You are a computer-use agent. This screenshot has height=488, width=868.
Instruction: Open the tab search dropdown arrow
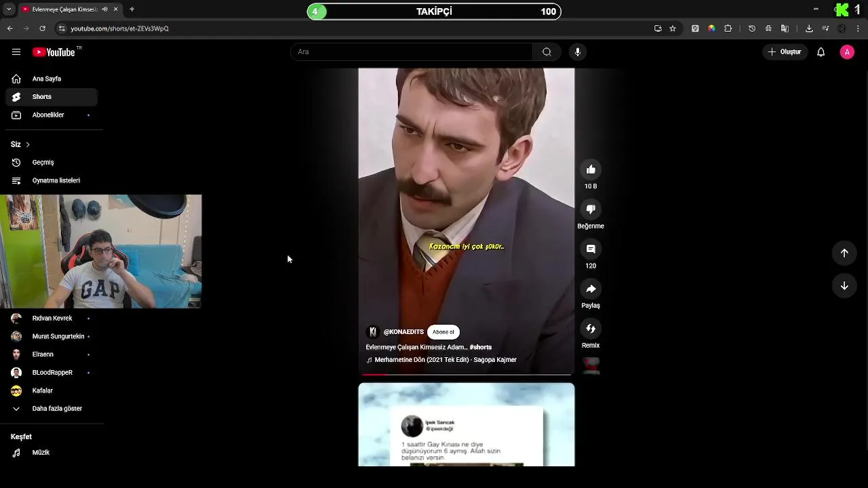pos(9,9)
